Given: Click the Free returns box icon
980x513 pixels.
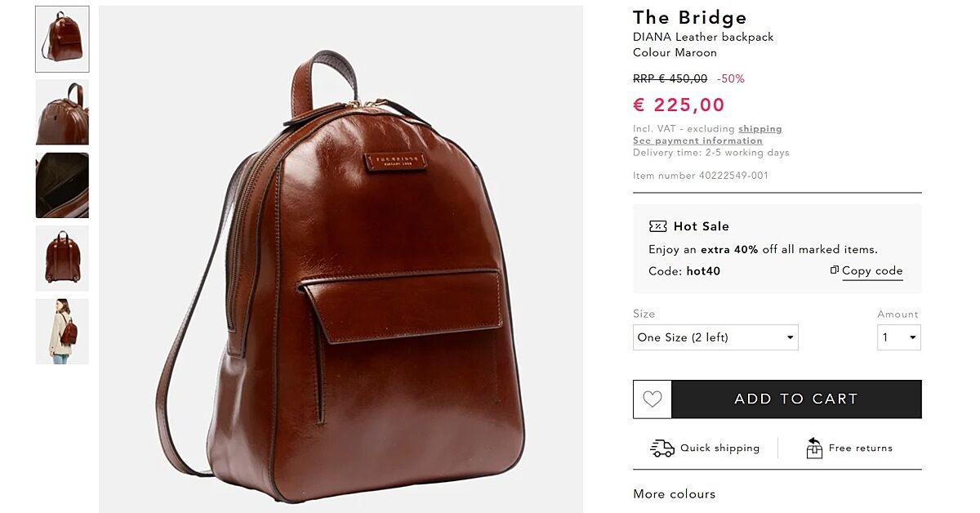Looking at the screenshot, I should (814, 448).
